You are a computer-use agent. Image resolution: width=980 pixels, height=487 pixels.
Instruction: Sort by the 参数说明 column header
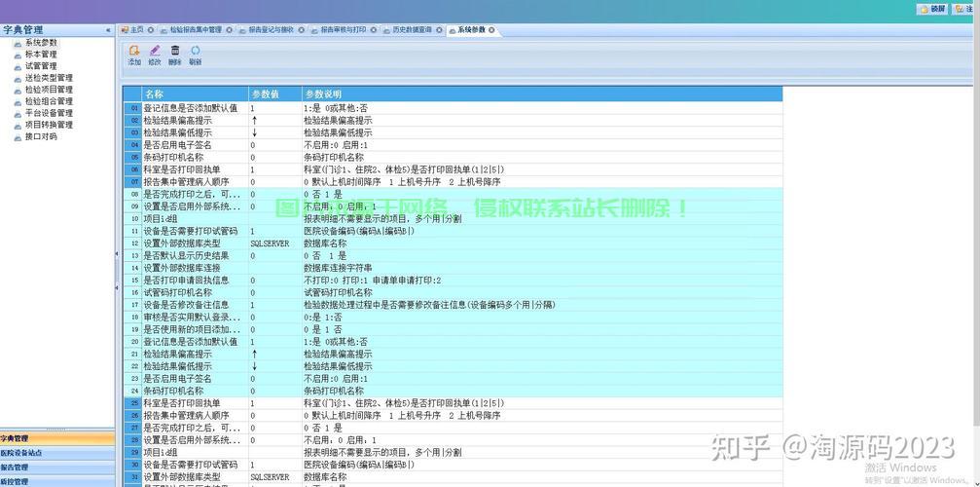tap(542, 94)
